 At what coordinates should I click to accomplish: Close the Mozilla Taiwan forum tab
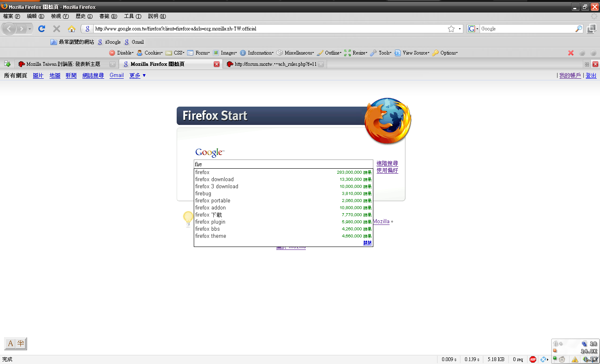tap(112, 64)
